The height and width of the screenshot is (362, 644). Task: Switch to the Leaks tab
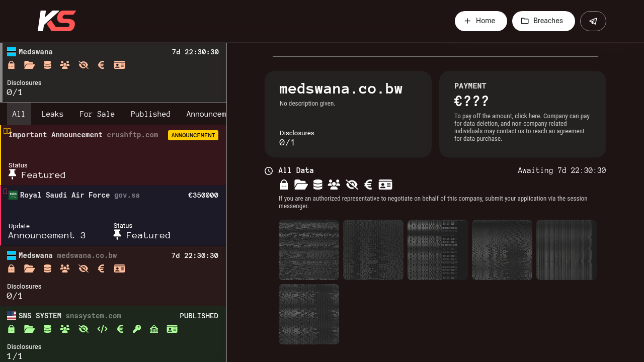52,114
